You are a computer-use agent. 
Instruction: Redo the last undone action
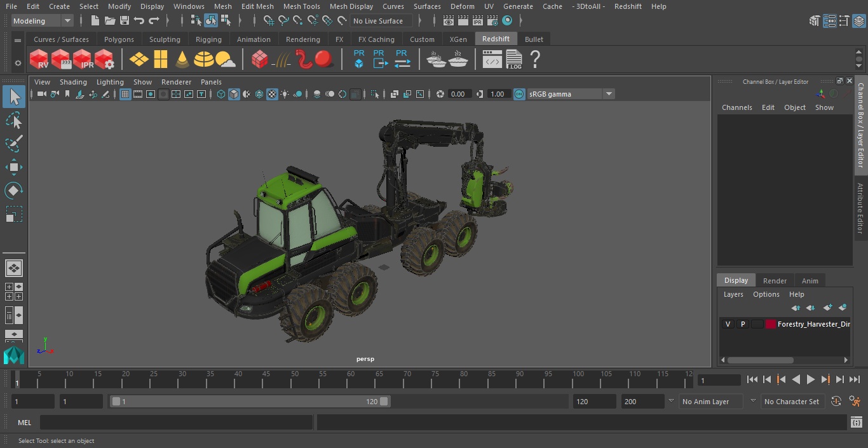pyautogui.click(x=154, y=21)
